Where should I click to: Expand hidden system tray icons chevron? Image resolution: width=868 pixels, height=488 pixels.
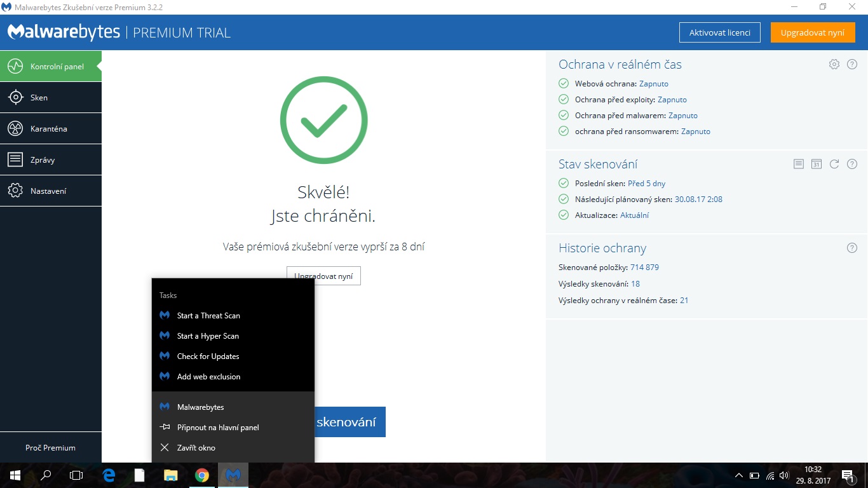click(738, 475)
